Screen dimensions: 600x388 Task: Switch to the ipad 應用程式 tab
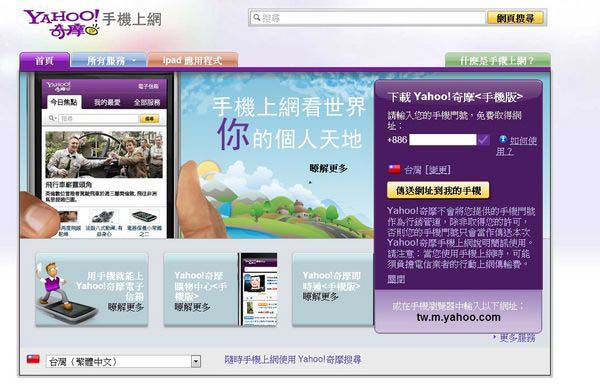point(193,60)
